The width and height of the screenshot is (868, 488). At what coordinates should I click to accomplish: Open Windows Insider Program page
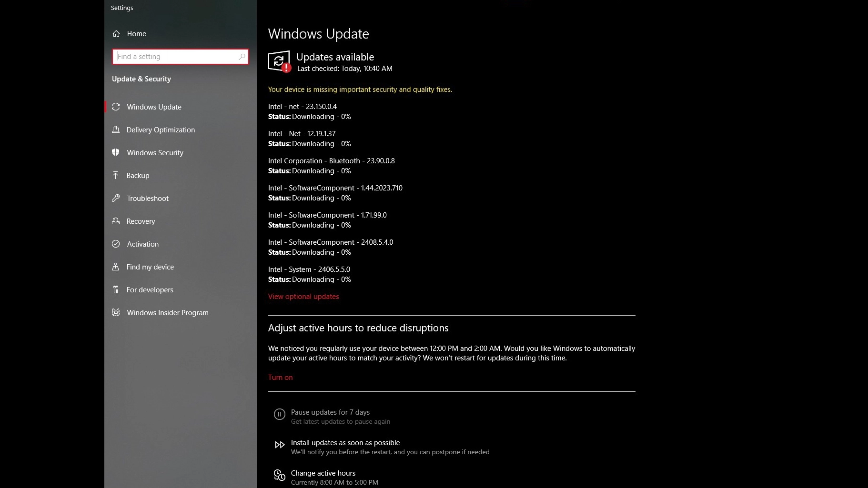click(180, 312)
